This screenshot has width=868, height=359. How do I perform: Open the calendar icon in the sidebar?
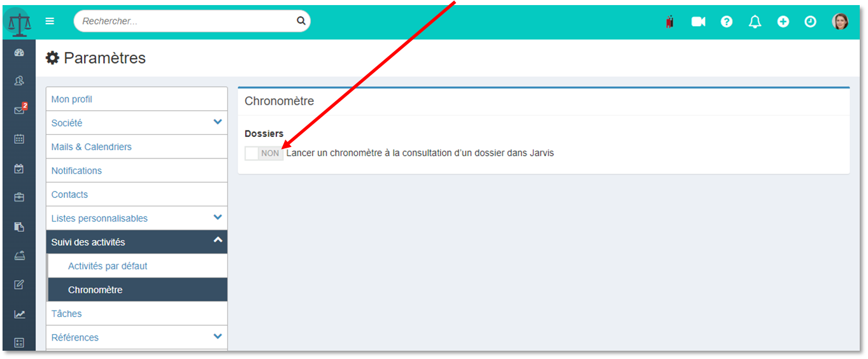tap(19, 139)
